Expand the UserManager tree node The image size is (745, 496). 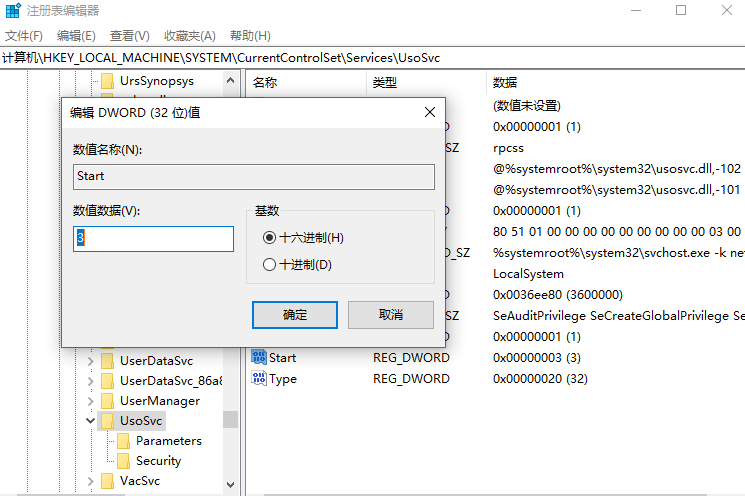pyautogui.click(x=90, y=401)
